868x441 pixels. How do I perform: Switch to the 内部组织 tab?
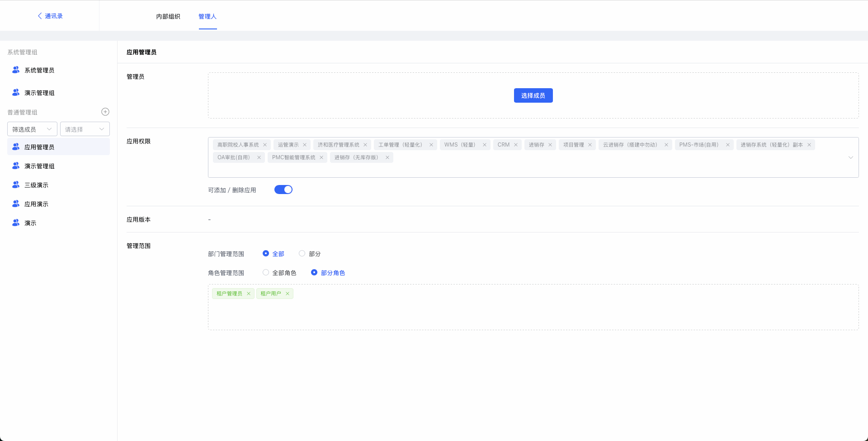click(168, 16)
